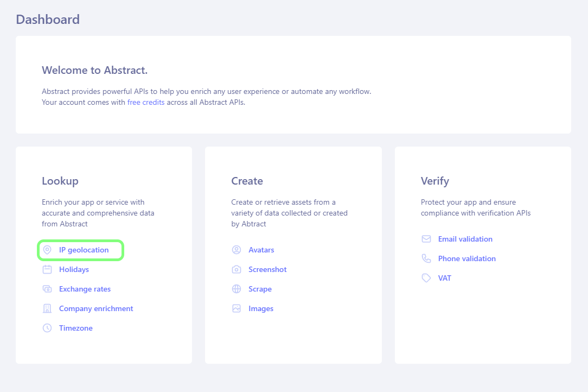Image resolution: width=588 pixels, height=392 pixels.
Task: Select the Company enrichment link
Action: pos(96,308)
